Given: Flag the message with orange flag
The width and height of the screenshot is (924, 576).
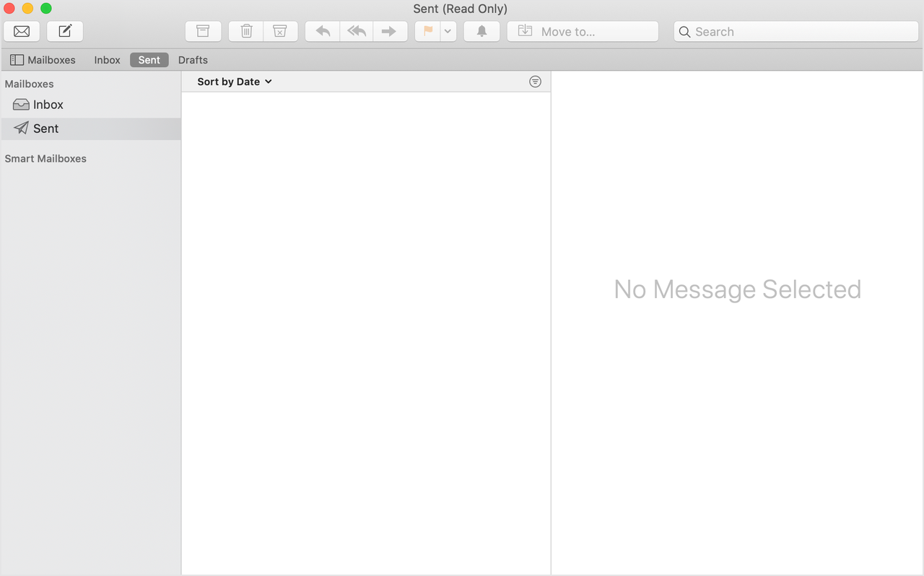Looking at the screenshot, I should [x=428, y=31].
